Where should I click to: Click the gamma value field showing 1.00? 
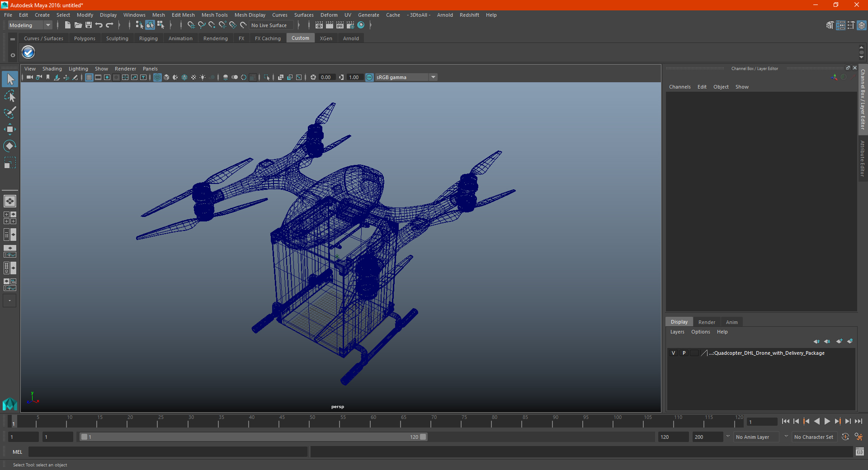point(354,77)
